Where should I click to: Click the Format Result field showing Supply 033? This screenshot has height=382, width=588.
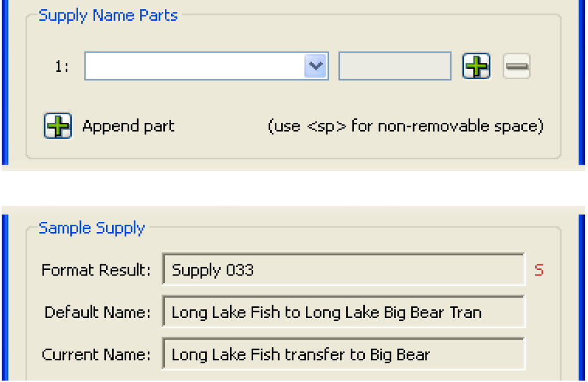[x=343, y=270]
